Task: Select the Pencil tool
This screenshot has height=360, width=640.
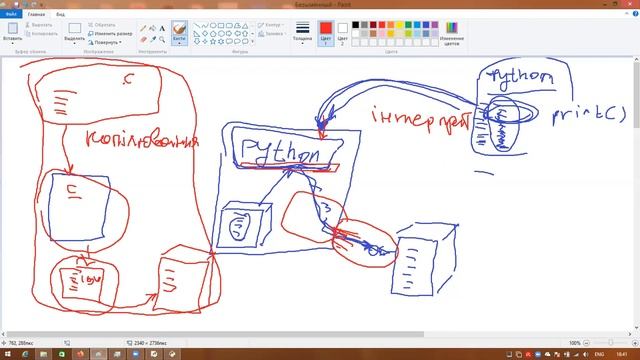Action: pyautogui.click(x=143, y=29)
